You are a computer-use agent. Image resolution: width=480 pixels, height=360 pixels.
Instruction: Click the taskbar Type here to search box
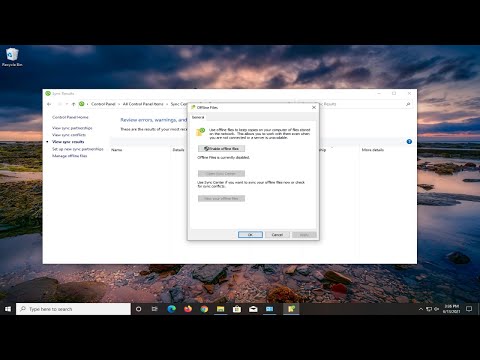point(73,309)
